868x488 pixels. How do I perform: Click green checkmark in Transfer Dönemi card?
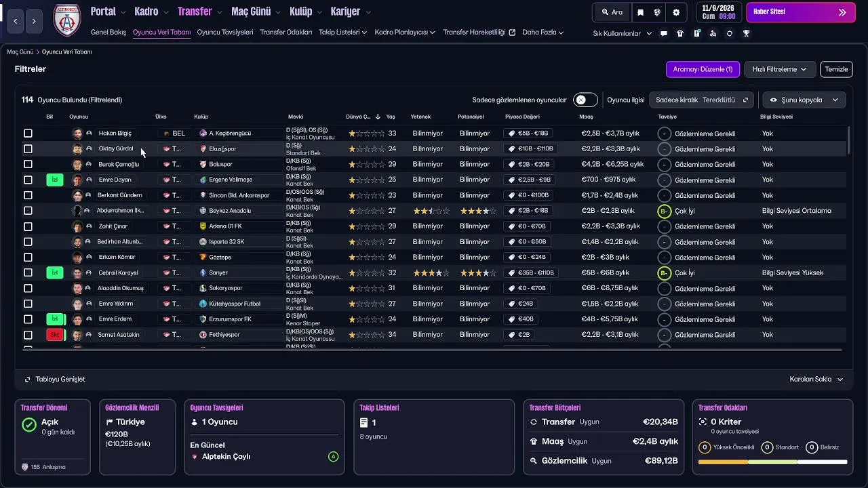click(x=28, y=425)
